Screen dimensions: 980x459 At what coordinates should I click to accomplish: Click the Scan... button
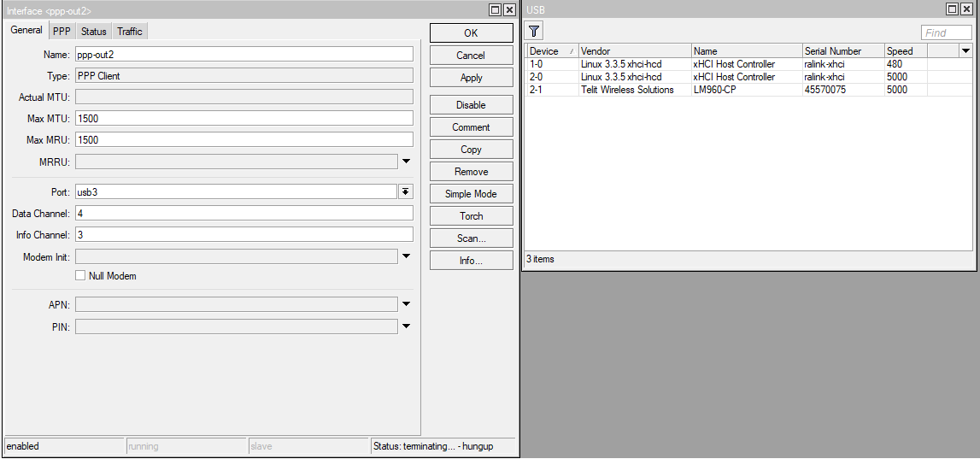tap(472, 238)
